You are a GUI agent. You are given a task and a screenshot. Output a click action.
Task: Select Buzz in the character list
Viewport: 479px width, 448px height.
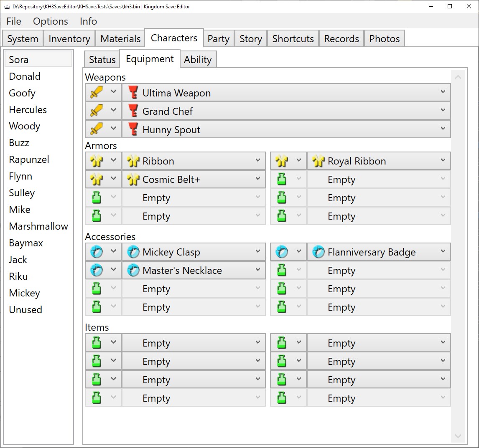coord(38,143)
